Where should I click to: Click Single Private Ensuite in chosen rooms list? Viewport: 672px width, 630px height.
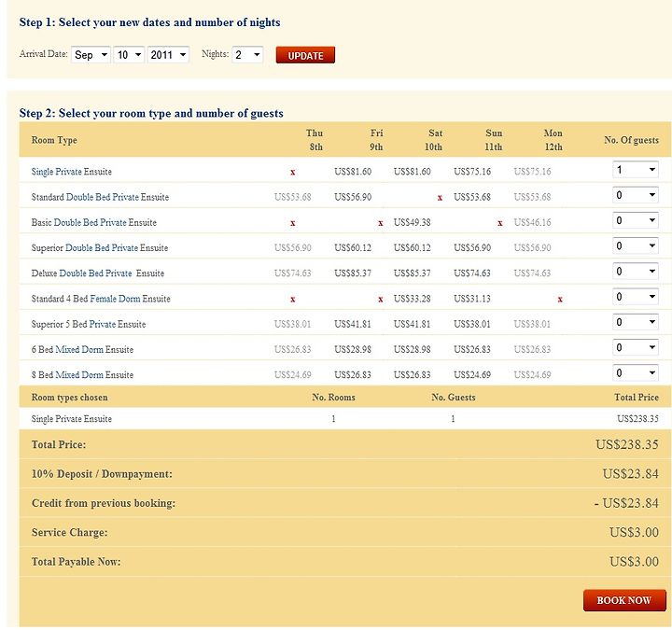(x=72, y=419)
